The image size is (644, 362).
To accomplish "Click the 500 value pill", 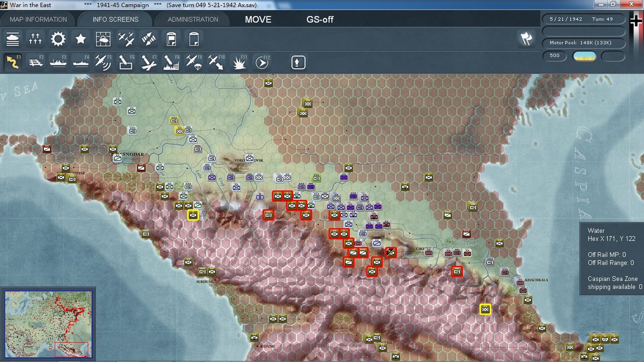I will (x=555, y=56).
